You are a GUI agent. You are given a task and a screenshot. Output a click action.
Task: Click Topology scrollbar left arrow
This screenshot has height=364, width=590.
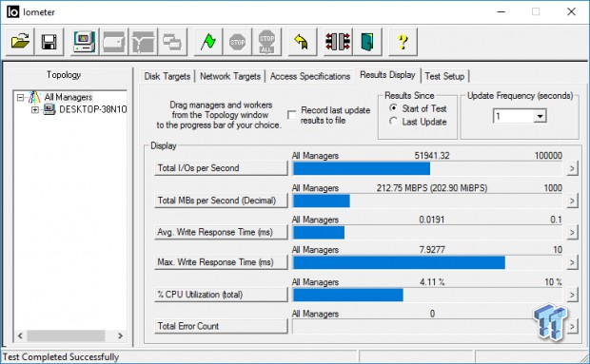click(x=20, y=335)
